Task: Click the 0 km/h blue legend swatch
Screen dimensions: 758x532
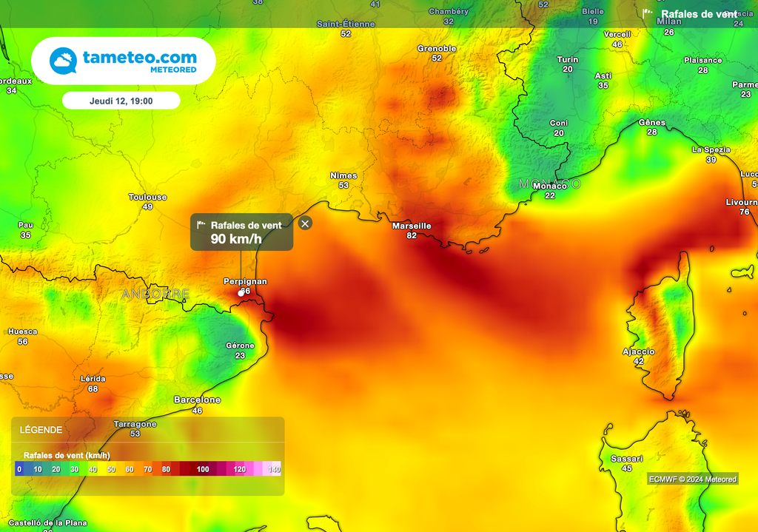Action: (x=19, y=469)
